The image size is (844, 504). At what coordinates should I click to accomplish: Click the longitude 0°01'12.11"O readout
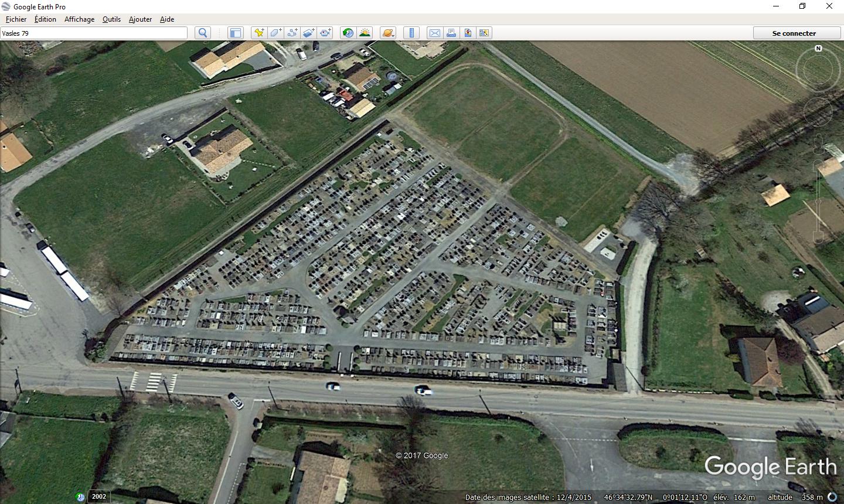[x=685, y=497]
